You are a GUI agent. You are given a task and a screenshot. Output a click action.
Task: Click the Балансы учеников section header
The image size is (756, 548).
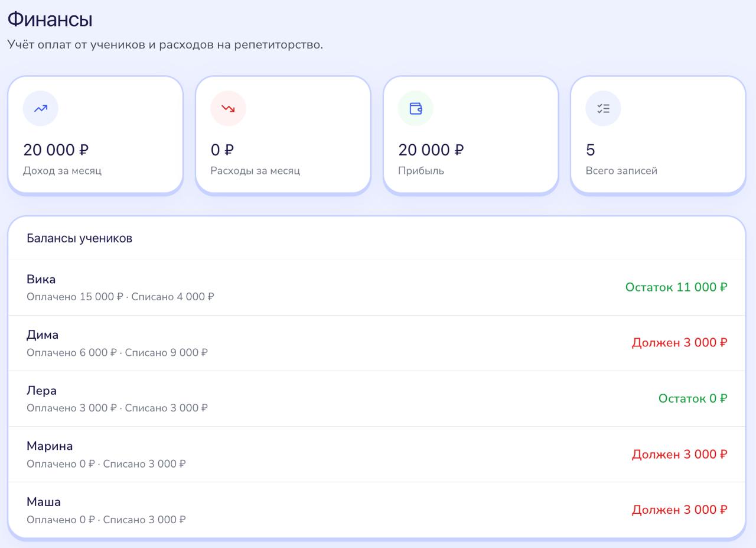(79, 238)
